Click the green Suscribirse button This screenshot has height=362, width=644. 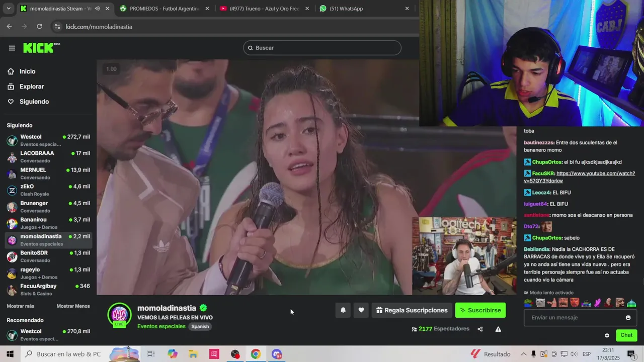tap(480, 310)
